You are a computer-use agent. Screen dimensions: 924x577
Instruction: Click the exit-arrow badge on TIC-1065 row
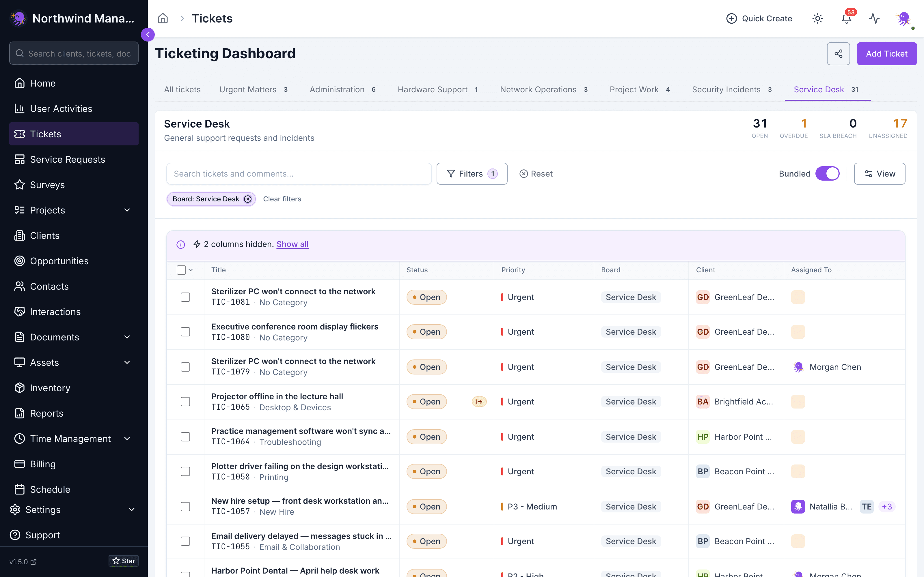click(x=479, y=402)
